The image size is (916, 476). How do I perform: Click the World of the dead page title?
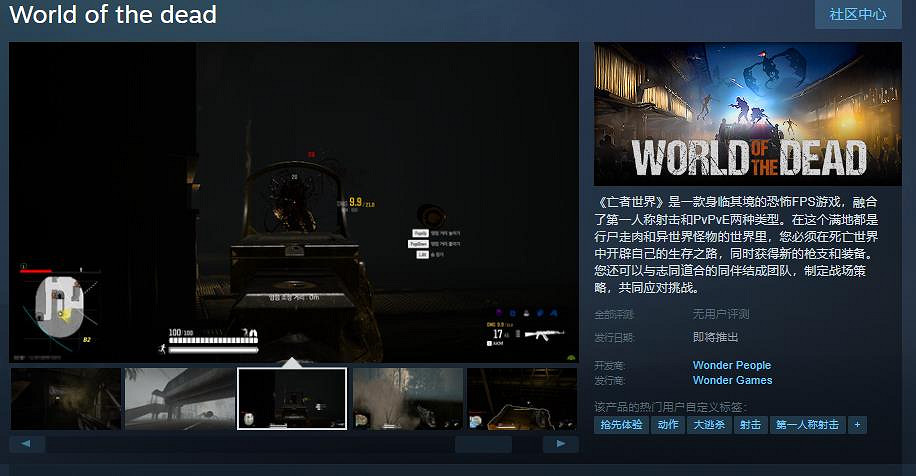[x=113, y=14]
